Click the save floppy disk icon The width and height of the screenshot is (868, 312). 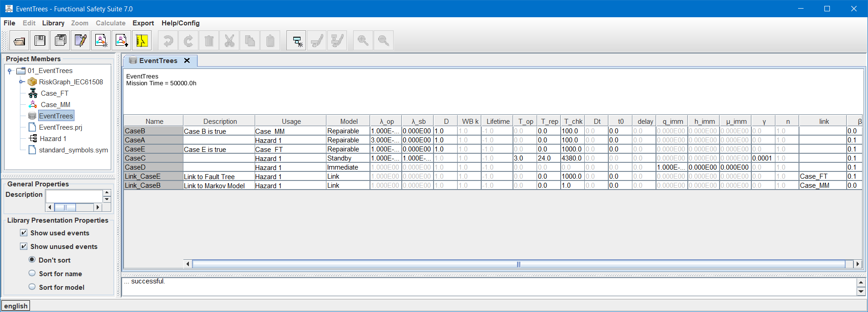[x=40, y=41]
